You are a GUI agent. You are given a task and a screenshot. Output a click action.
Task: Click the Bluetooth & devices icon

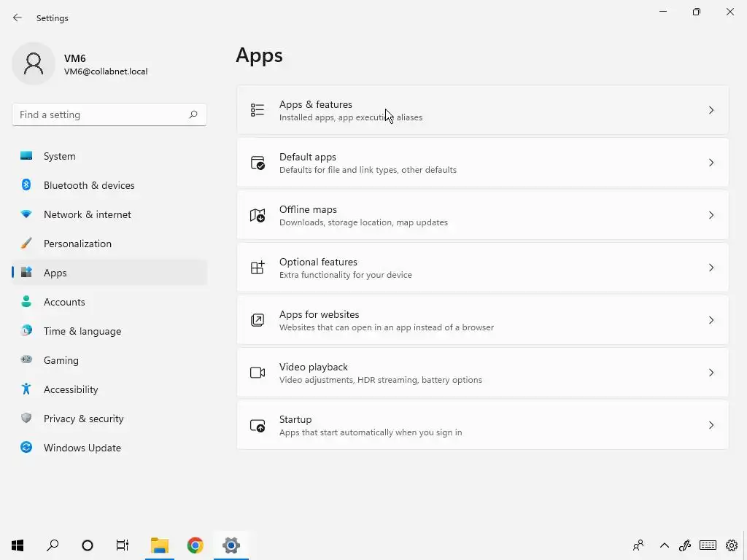pyautogui.click(x=26, y=185)
